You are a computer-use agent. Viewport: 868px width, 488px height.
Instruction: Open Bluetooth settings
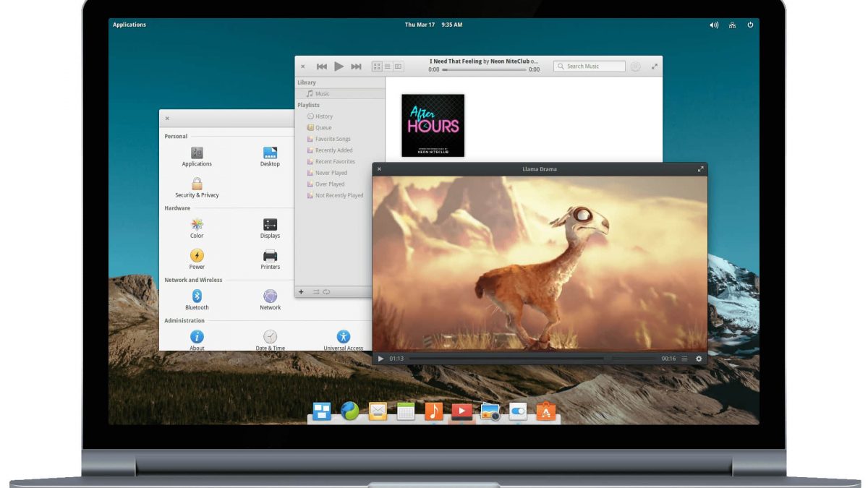tap(197, 300)
